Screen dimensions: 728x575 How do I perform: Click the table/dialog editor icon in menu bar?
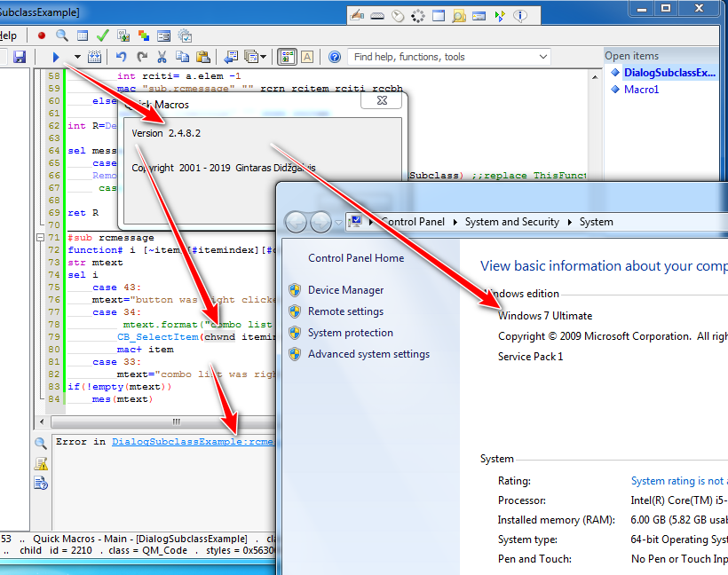click(x=83, y=35)
